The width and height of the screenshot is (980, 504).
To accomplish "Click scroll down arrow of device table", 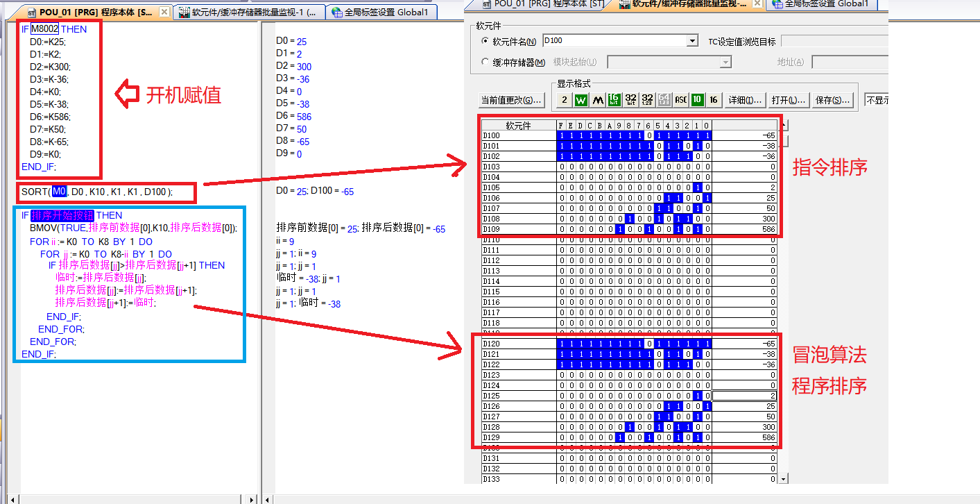I will (784, 478).
